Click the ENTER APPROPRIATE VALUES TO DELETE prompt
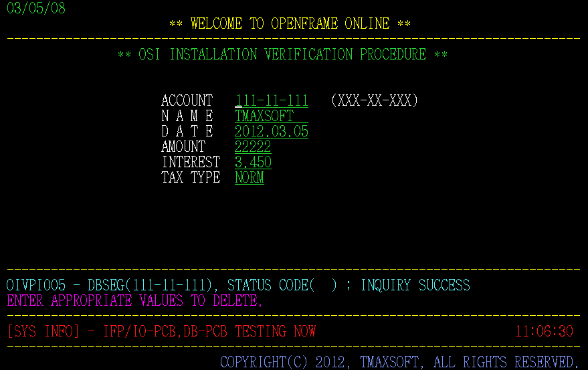The width and height of the screenshot is (588, 370). [134, 301]
